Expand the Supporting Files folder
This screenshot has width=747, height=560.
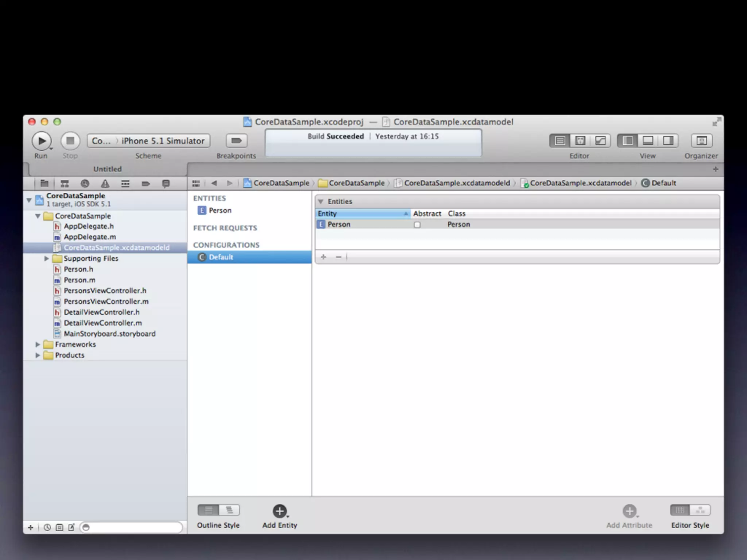pos(46,258)
